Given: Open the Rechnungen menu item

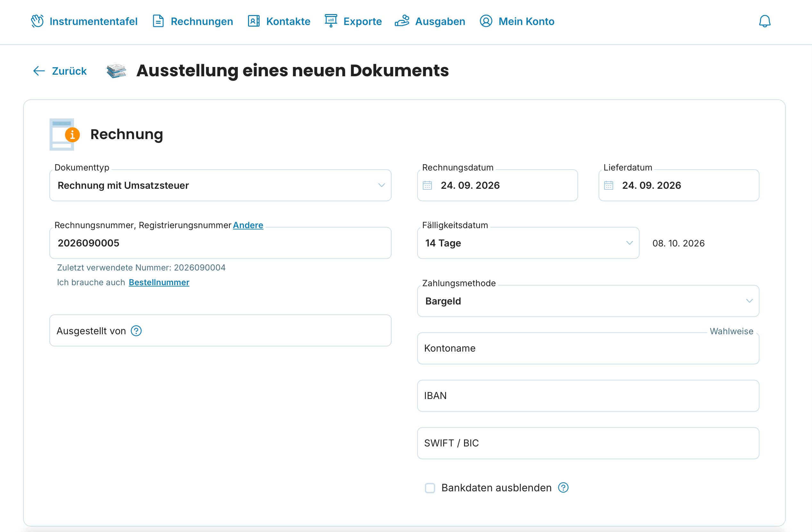Looking at the screenshot, I should (193, 21).
